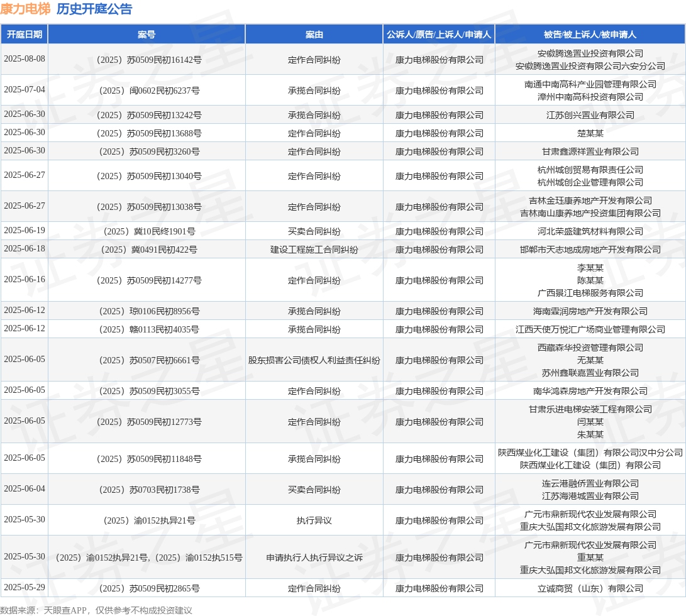Screen dimensions: 686x616
Task: Click the 历史开庭公告 title text
Action: point(94,9)
